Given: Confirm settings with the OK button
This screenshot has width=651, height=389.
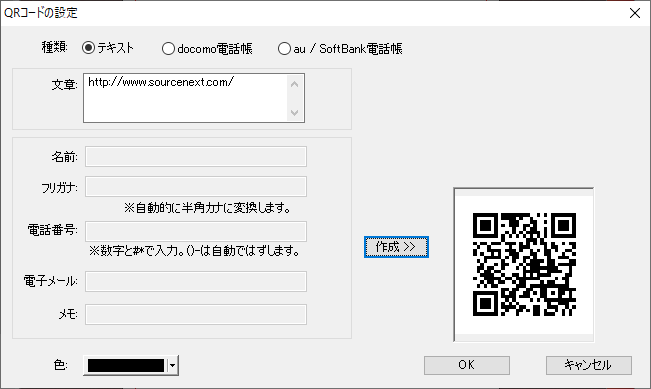Looking at the screenshot, I should pyautogui.click(x=467, y=365).
